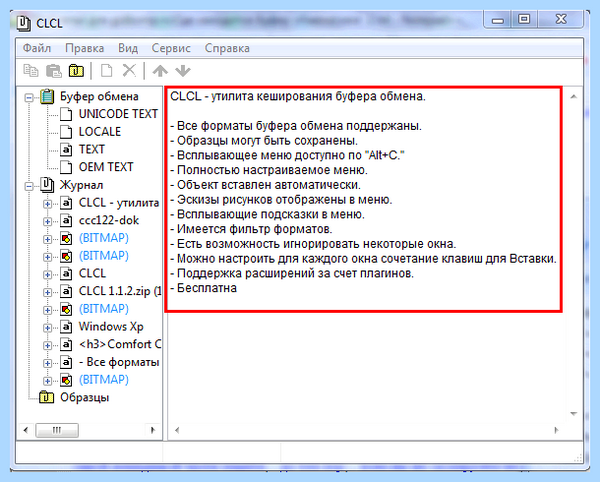Click the line 'Имеется фильтр форматов.'

(251, 229)
